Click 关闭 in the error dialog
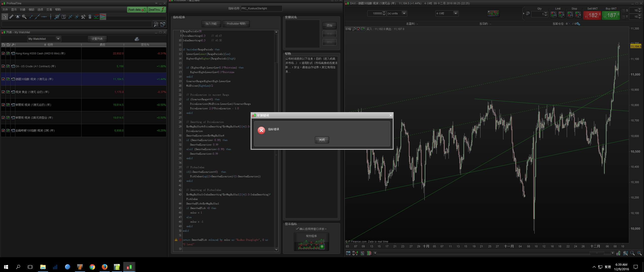 322,140
